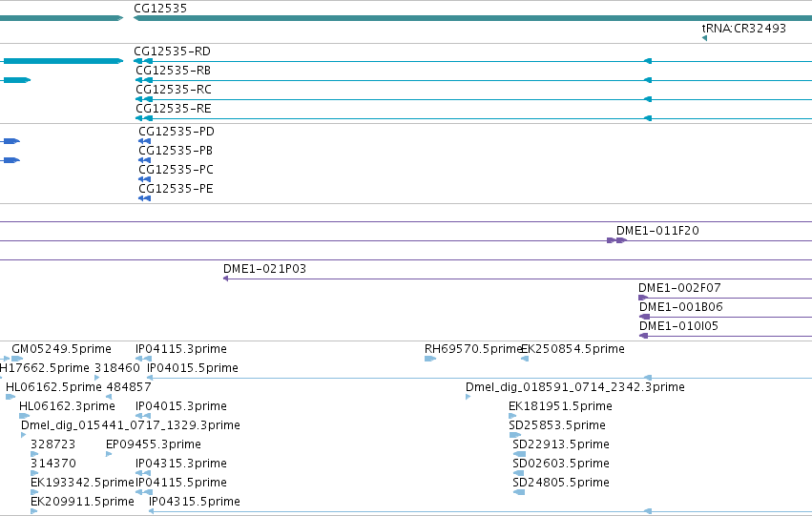
Task: Click EST RH69570.5prime
Action: (473, 349)
